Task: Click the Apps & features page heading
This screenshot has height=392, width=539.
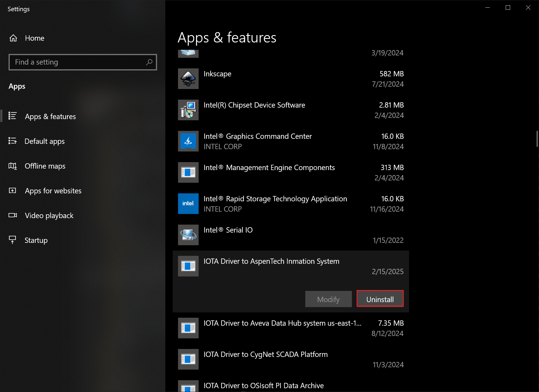Action: point(227,38)
